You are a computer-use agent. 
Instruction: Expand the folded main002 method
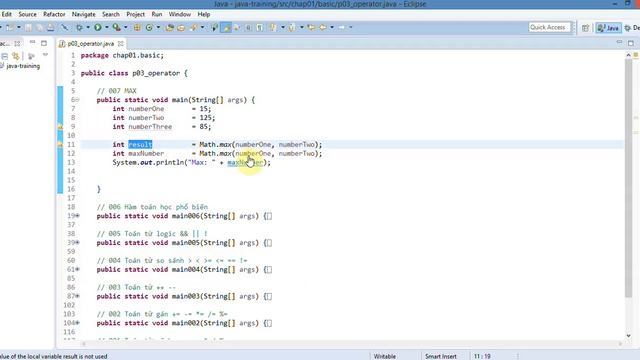77,323
